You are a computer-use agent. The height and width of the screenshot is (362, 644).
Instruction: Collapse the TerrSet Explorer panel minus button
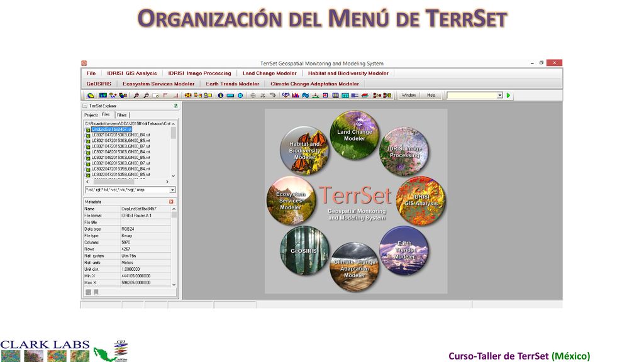[x=85, y=106]
